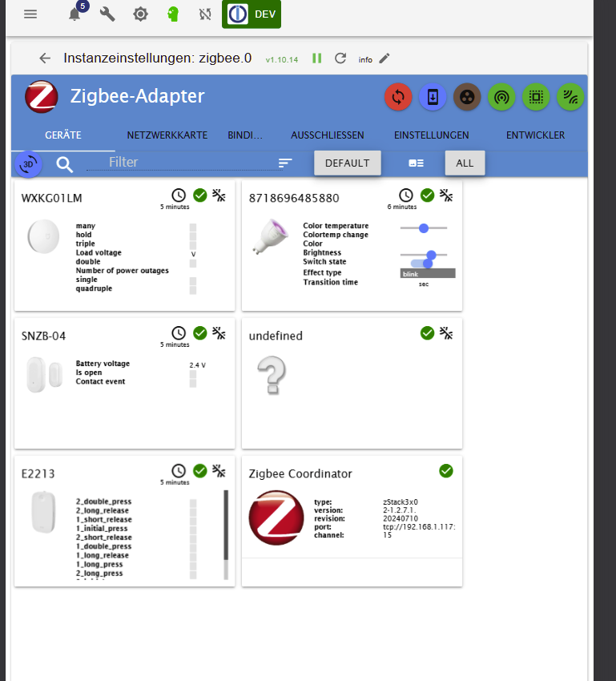Restart the zigbee.0 instance
Viewport: 616px width, 681px height.
click(340, 58)
